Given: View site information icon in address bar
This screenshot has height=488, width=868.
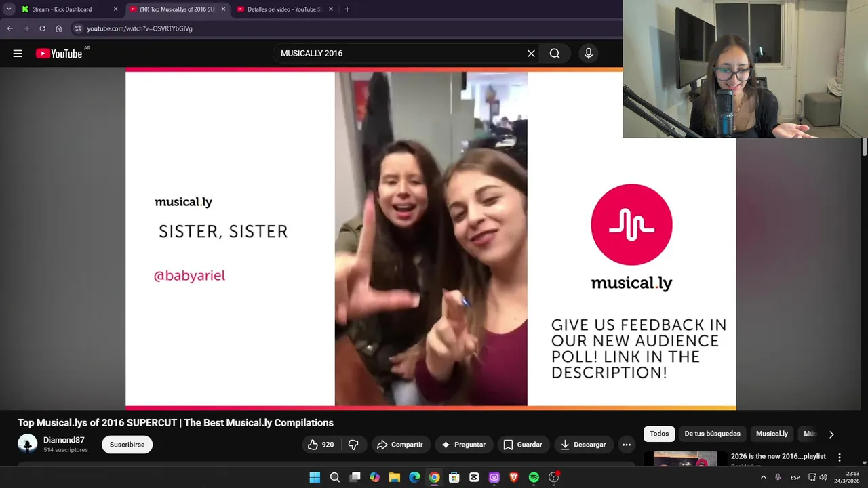Looking at the screenshot, I should point(78,28).
